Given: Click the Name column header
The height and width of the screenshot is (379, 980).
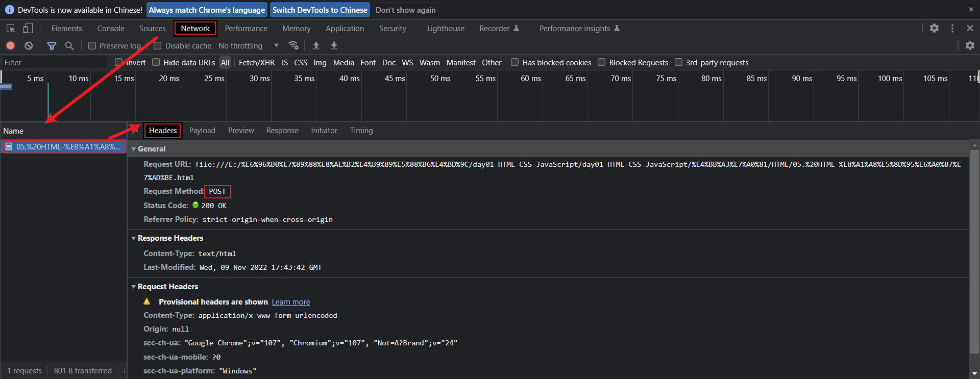Looking at the screenshot, I should click(x=63, y=131).
